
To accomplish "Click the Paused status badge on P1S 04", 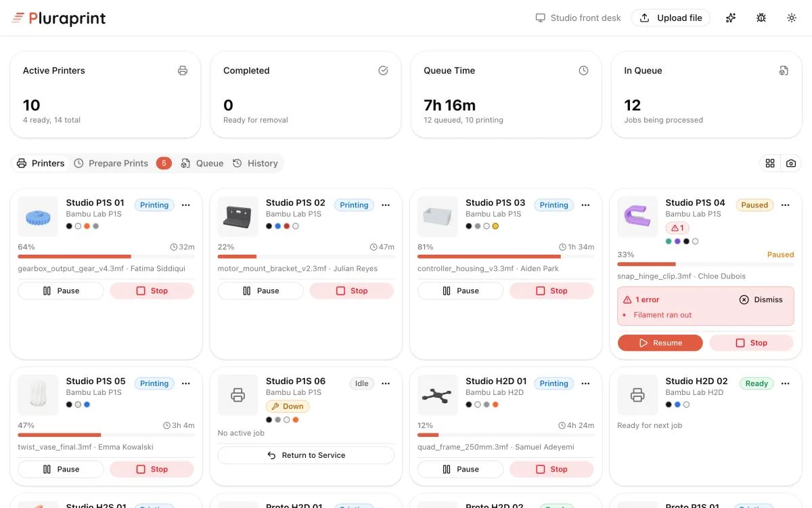I will pos(754,205).
